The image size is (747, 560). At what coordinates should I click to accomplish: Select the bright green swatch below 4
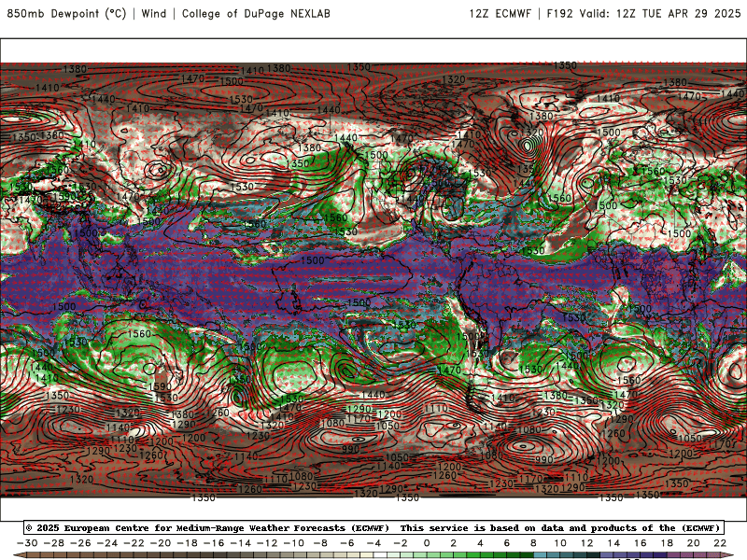coord(486,556)
